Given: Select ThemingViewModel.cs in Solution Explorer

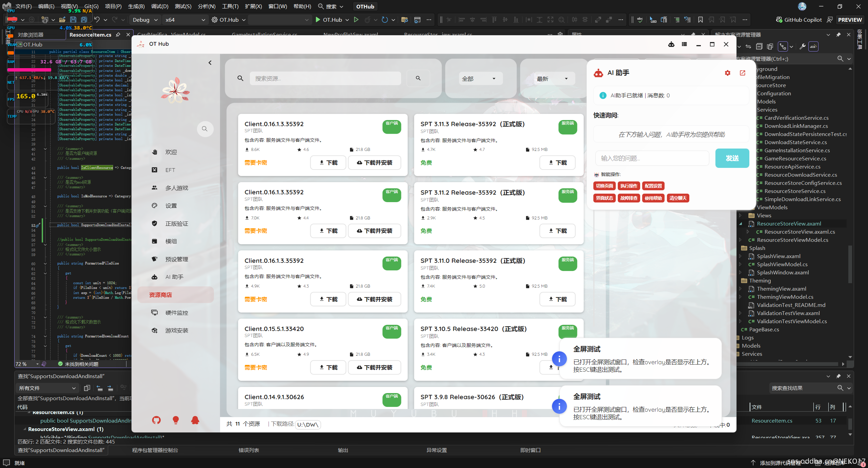Looking at the screenshot, I should (x=785, y=297).
